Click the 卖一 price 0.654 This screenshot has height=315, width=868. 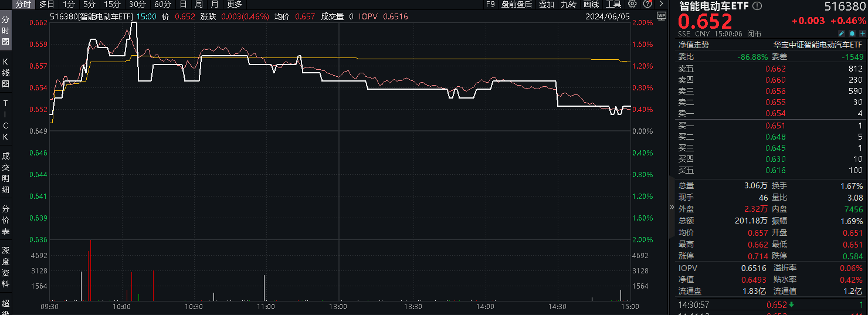[x=776, y=113]
